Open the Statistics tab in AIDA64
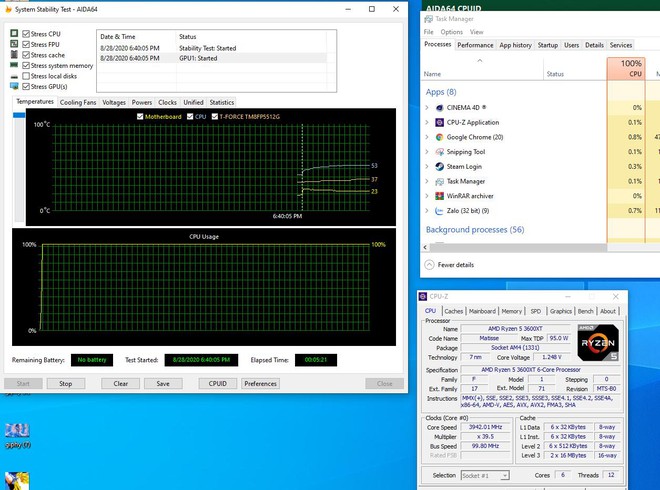The height and width of the screenshot is (490, 660). pos(222,102)
